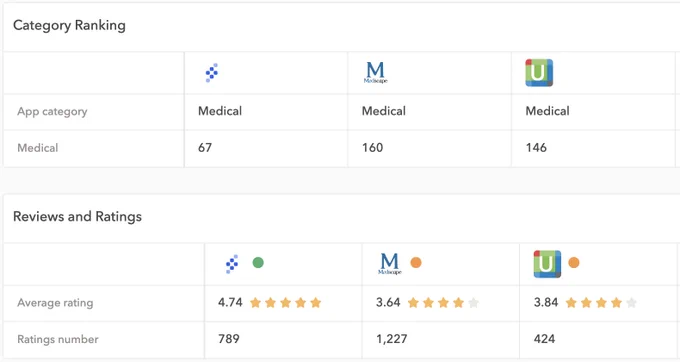This screenshot has height=362, width=680.
Task: Select the green U app icon in Category Ranking
Action: [x=539, y=73]
